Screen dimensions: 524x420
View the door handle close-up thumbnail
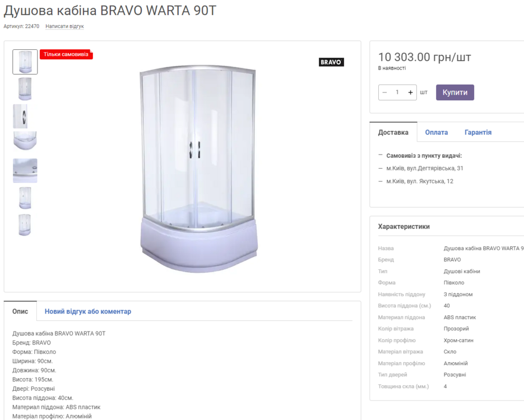(x=20, y=116)
